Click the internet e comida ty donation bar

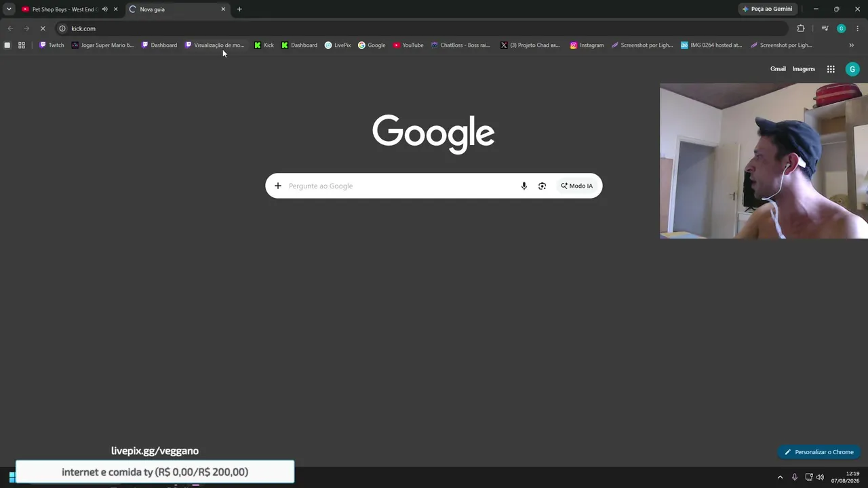155,472
